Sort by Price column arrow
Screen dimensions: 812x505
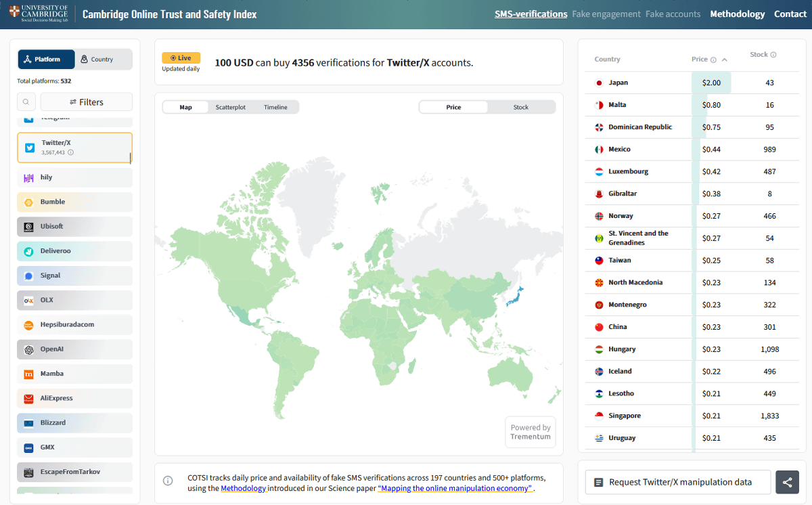pos(725,60)
